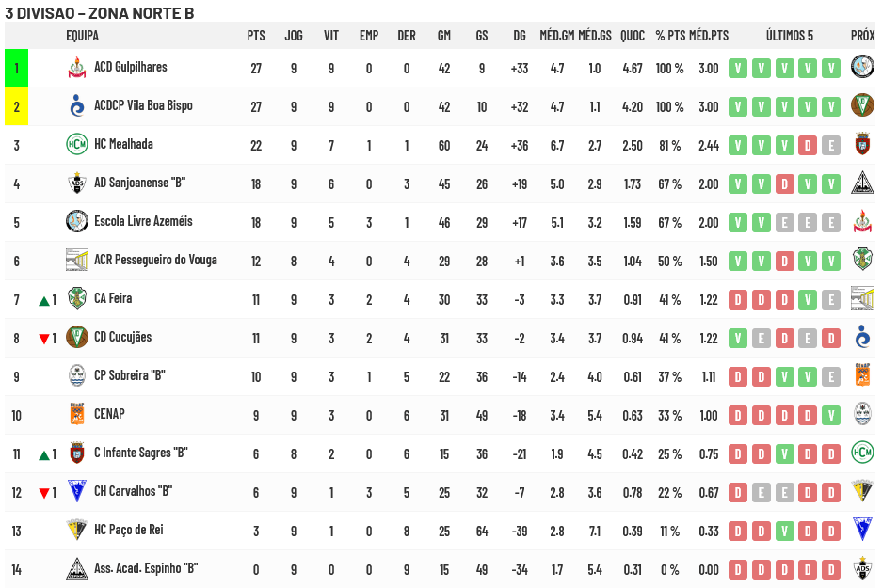This screenshot has width=882, height=588.
Task: Click the ACD Gulpilhares club crest
Action: pos(76,68)
